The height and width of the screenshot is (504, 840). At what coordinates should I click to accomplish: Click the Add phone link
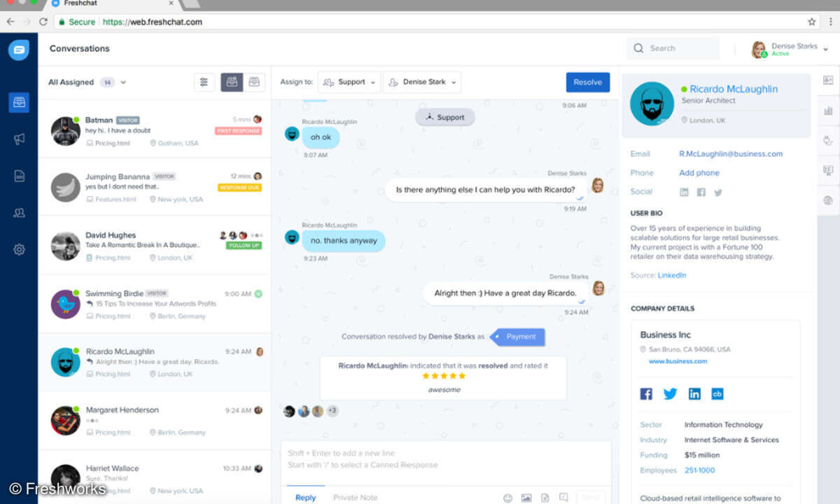point(699,173)
